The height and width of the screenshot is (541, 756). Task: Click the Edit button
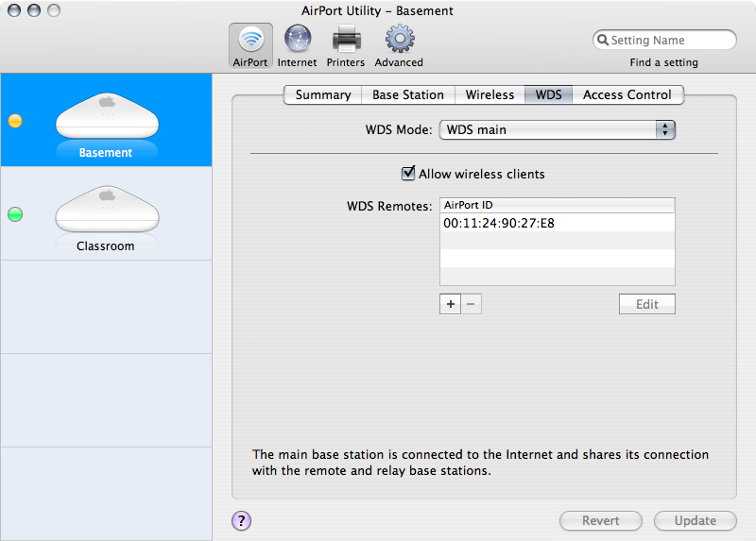(647, 304)
